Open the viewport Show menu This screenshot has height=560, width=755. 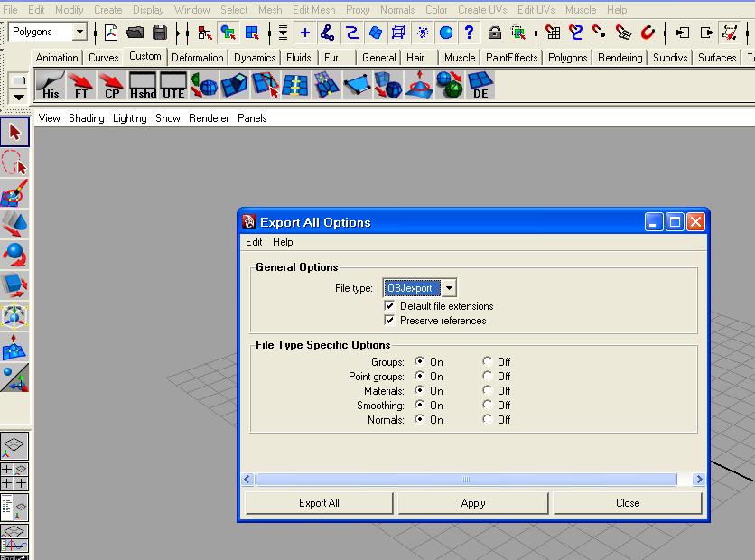[168, 118]
